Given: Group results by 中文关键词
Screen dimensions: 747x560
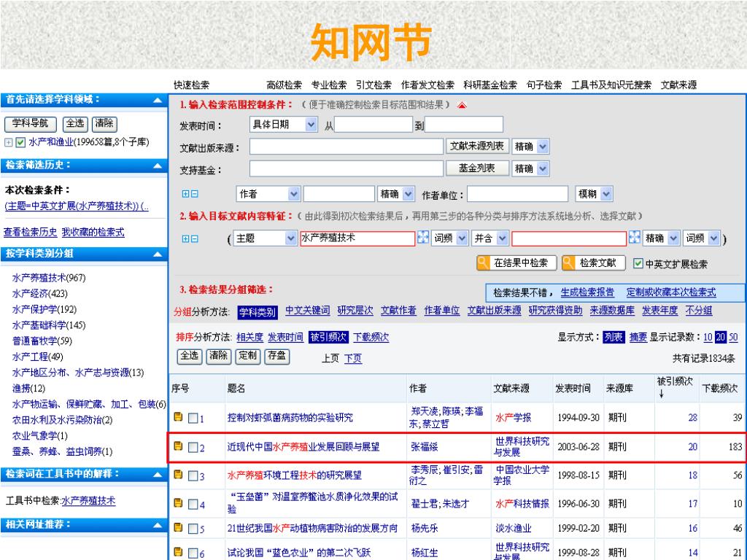Looking at the screenshot, I should pyautogui.click(x=307, y=311).
